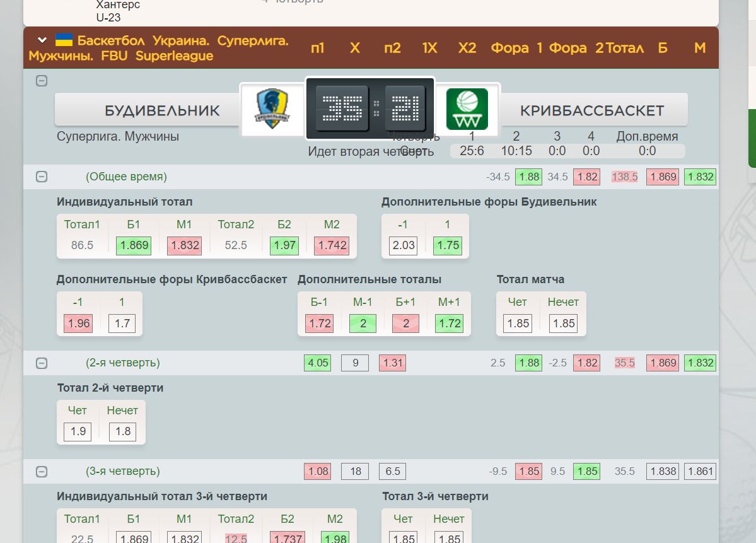This screenshot has height=543, width=756.
Task: Collapse the Ukraine Superleague section chevron
Action: click(42, 40)
